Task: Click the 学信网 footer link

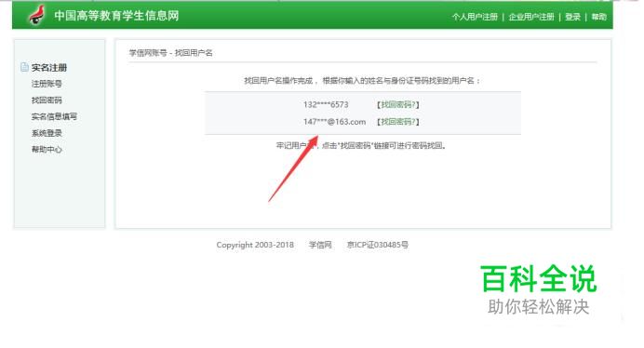Action: 320,245
